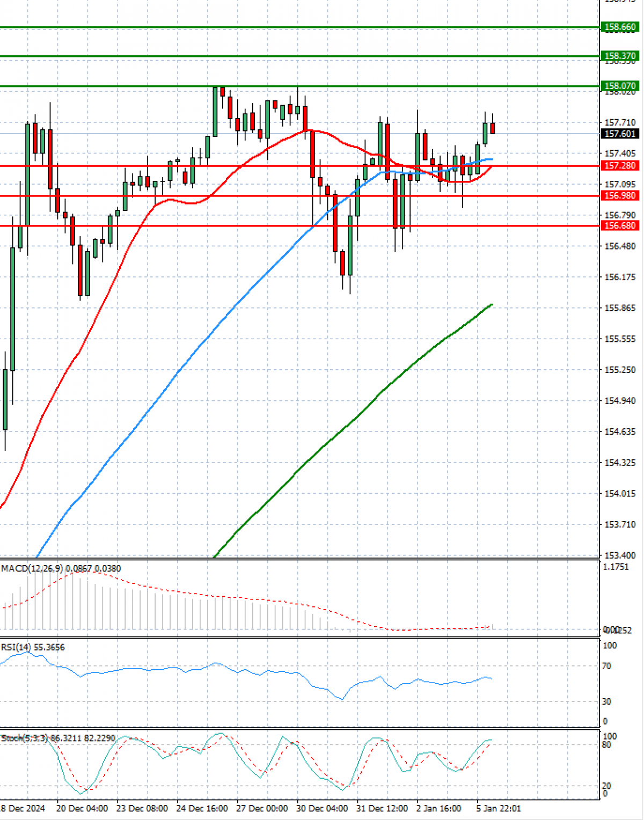Select the RSI(14) indicator label
The height and width of the screenshot is (820, 644).
pos(16,647)
